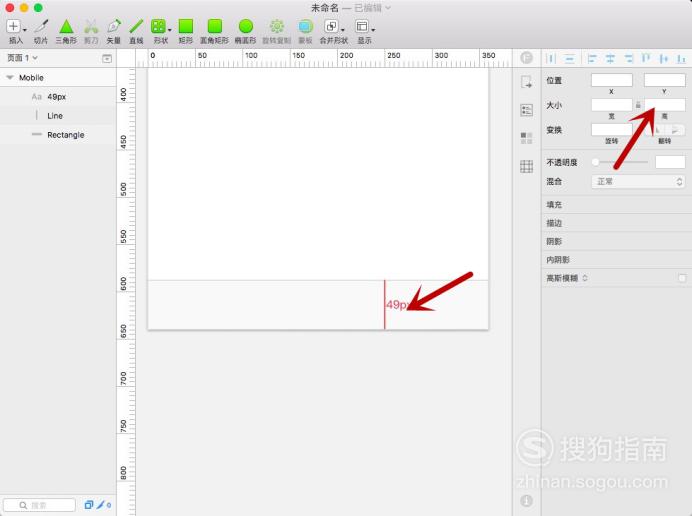Collapse the Mobile artboard group
Screen dimensions: 692x516
(10, 78)
